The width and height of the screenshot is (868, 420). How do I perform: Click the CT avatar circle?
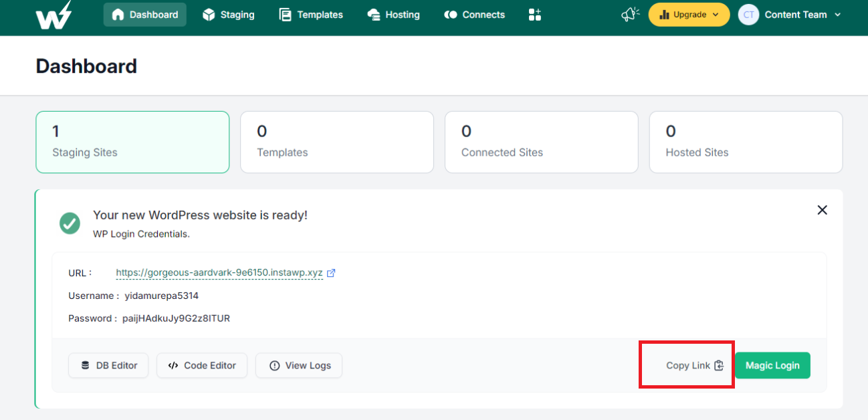pos(748,15)
